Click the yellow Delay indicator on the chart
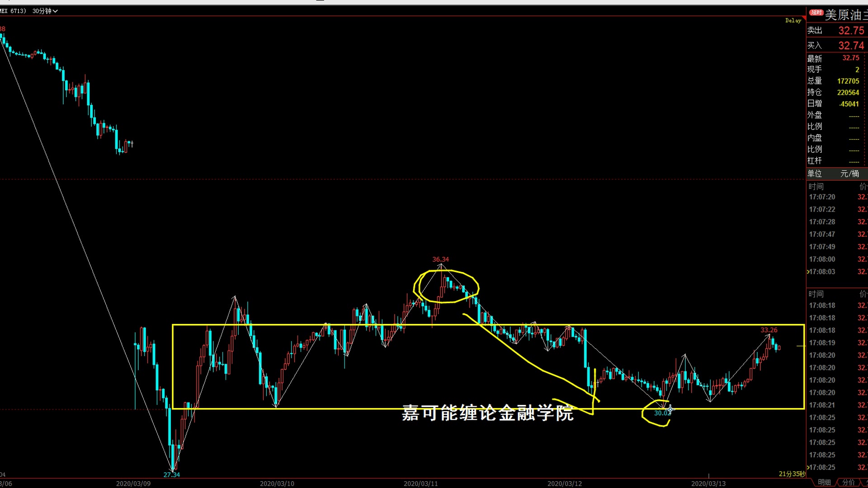 pyautogui.click(x=793, y=21)
